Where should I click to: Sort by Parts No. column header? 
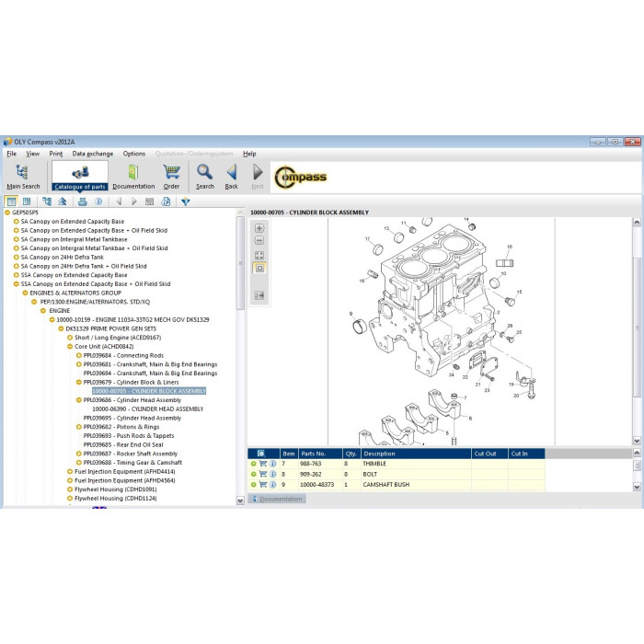pyautogui.click(x=320, y=454)
